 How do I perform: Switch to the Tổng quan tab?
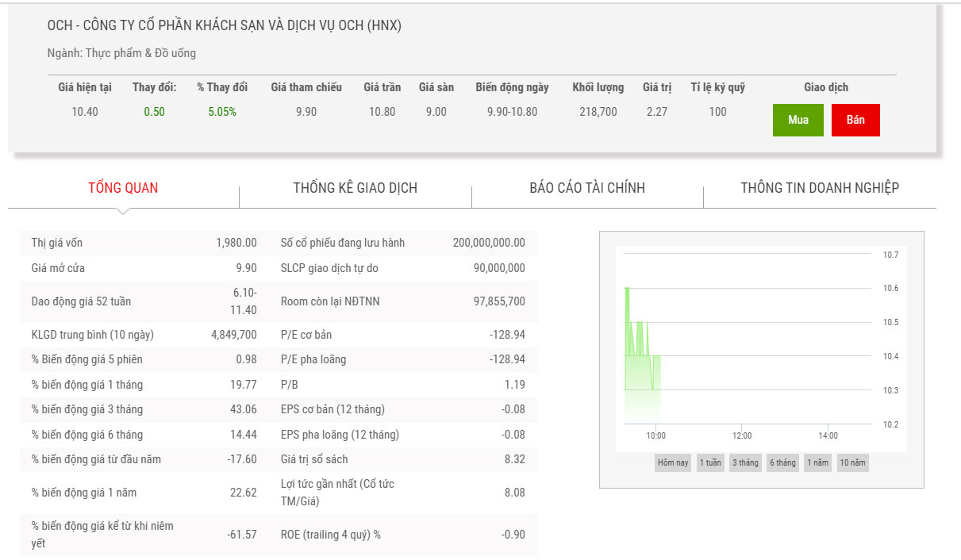click(x=123, y=188)
